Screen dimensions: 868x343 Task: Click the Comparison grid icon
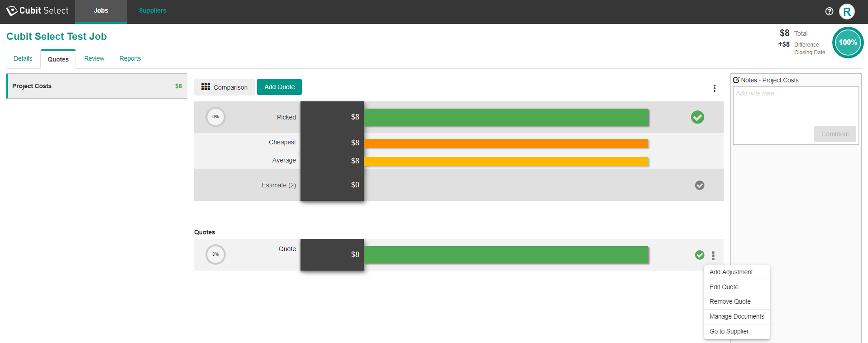[205, 87]
